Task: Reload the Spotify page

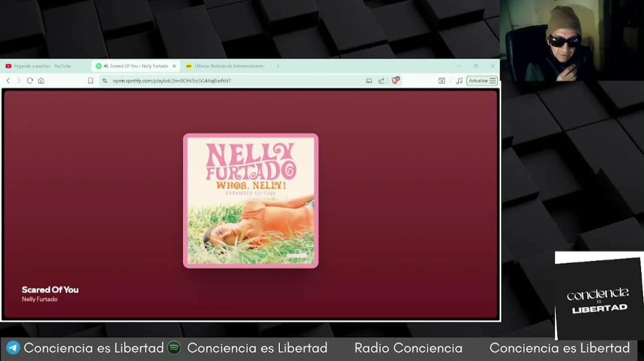Action: click(x=30, y=81)
